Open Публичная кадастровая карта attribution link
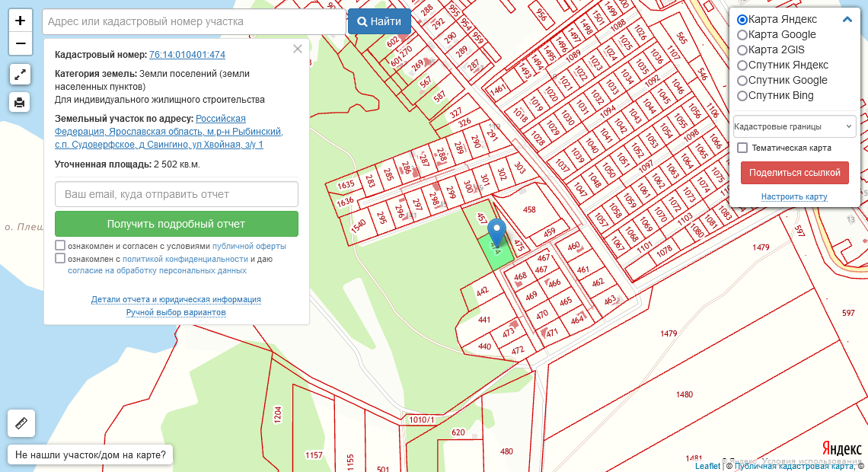The height and width of the screenshot is (472, 868). coord(794,467)
